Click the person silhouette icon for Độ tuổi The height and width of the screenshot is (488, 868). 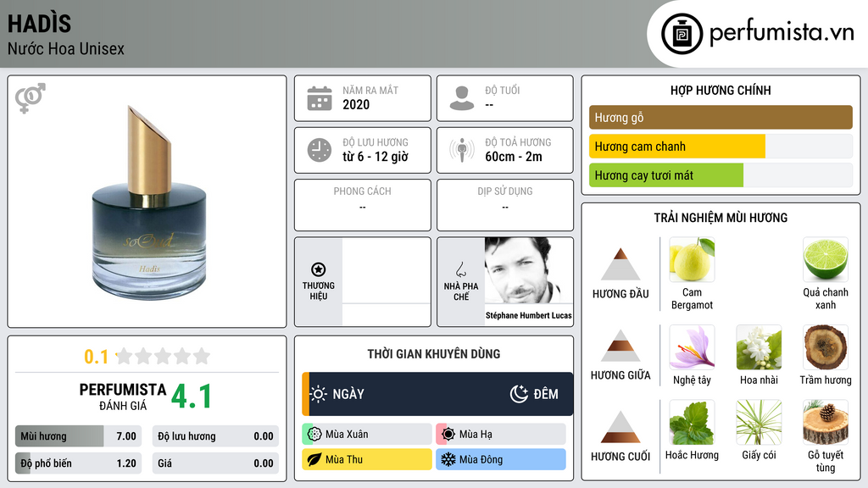(x=462, y=98)
